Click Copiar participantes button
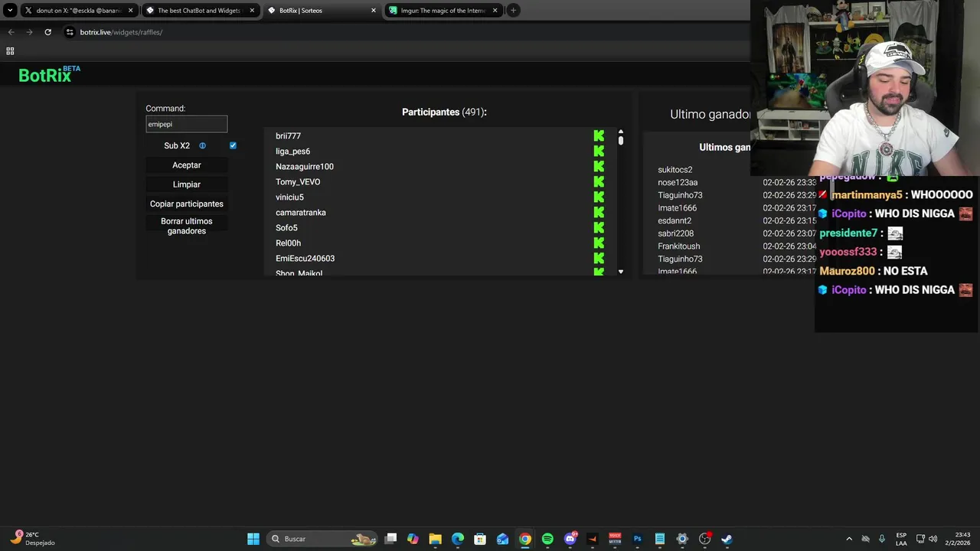 (187, 204)
